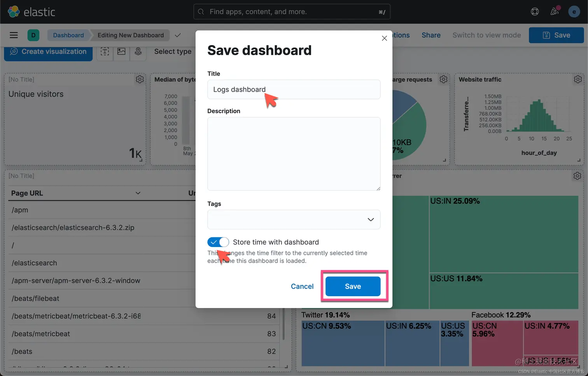Select Editing New Dashboard breadcrumb

(x=131, y=35)
